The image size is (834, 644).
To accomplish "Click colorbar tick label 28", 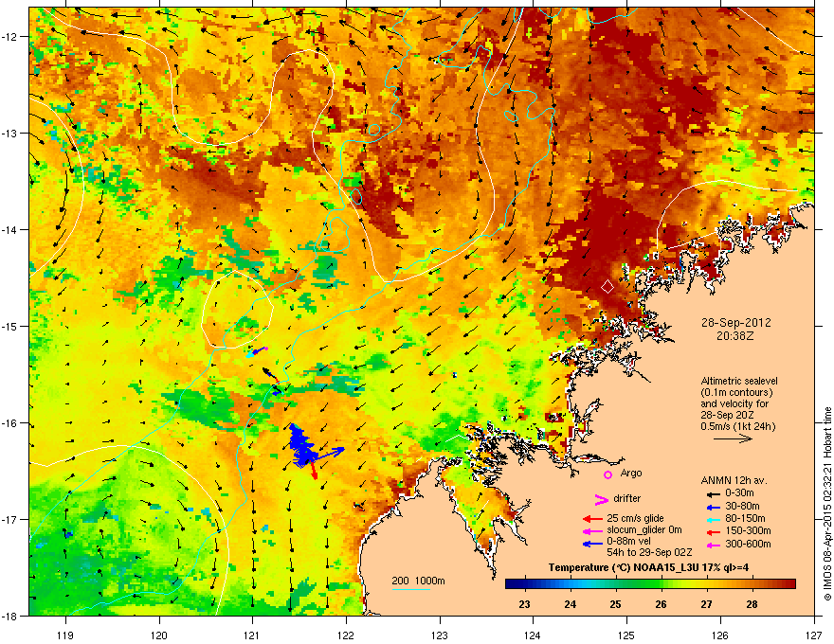I will [x=752, y=604].
